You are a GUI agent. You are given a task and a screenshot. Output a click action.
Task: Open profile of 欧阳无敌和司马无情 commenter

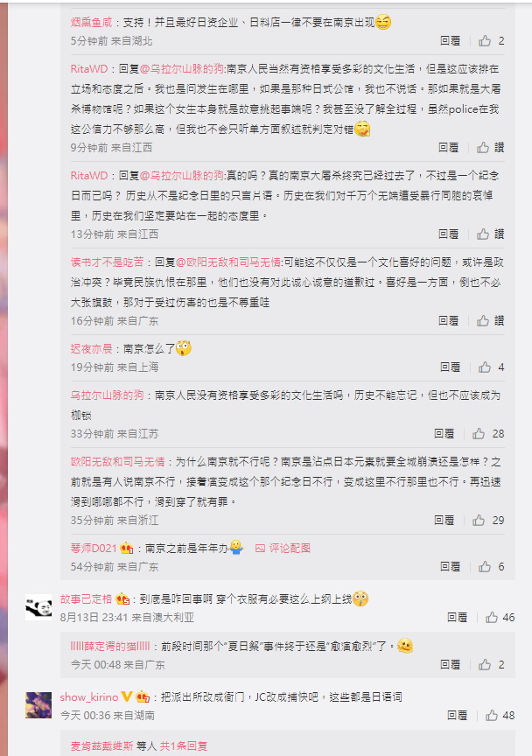point(117,462)
